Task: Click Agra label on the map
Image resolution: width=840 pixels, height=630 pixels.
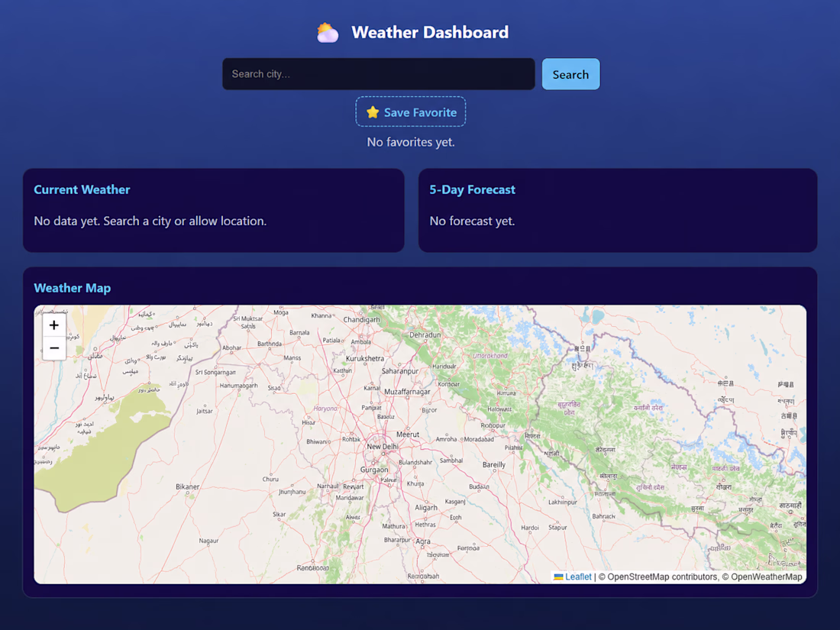Action: click(423, 541)
